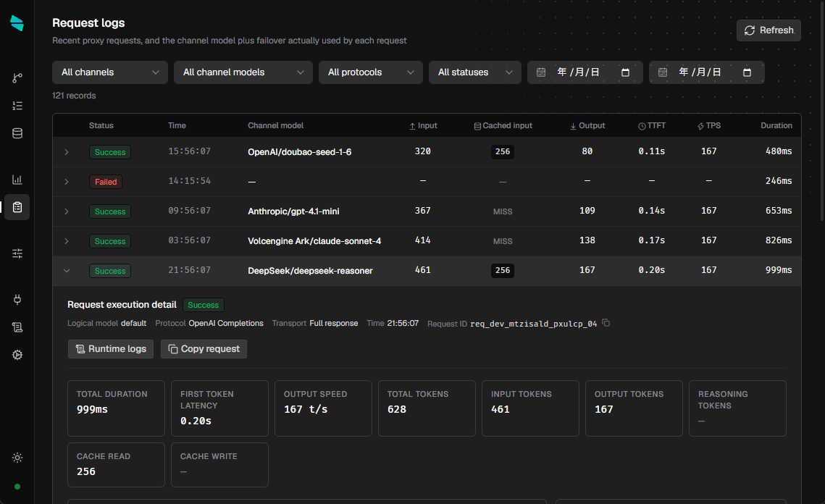Viewport: 825px width, 504px height.
Task: Open the git-branch routing icon in sidebar
Action: 17,78
